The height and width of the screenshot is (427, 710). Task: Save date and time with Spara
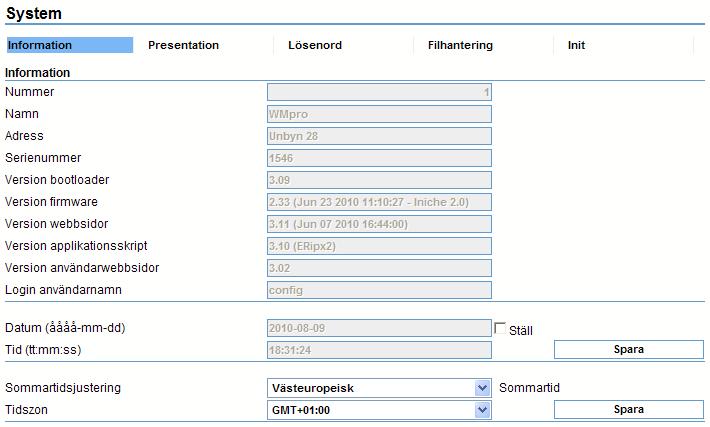628,350
